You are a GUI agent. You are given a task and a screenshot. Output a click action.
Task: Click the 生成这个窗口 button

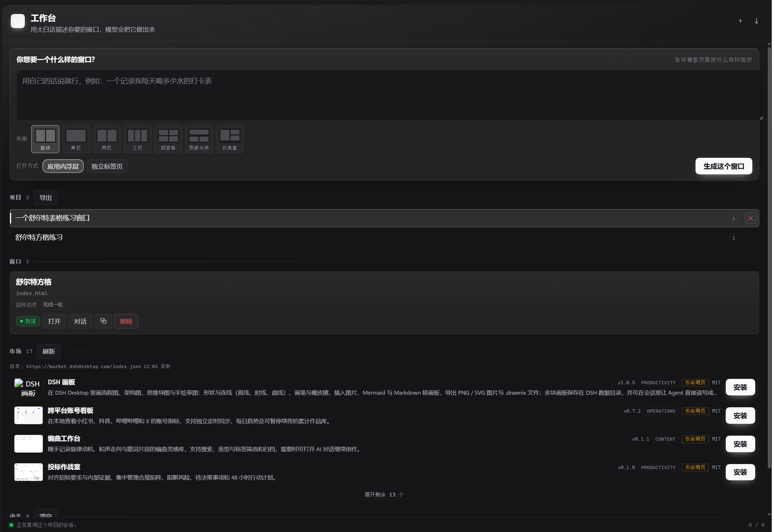[724, 166]
